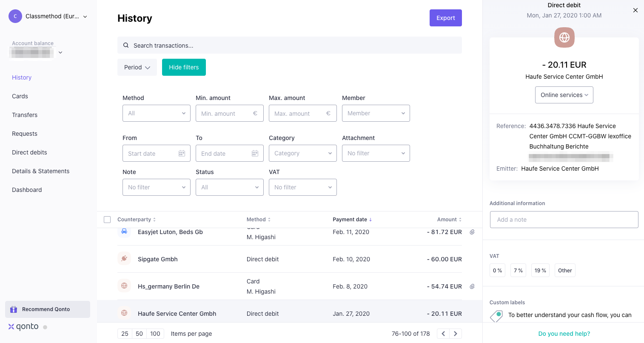Select 19 % VAT rate
Screen dimensions: 644x343
(540, 271)
